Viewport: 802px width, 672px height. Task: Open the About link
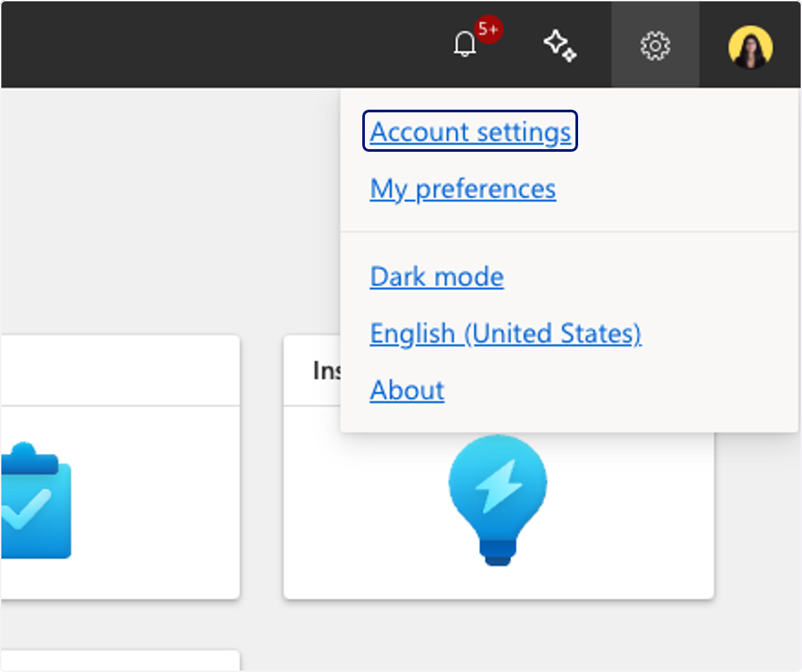(x=407, y=390)
